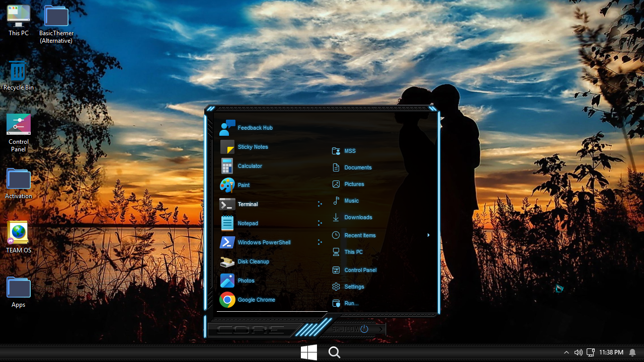Click the 11:38 PM taskbar clock
This screenshot has width=644, height=362.
click(611, 353)
